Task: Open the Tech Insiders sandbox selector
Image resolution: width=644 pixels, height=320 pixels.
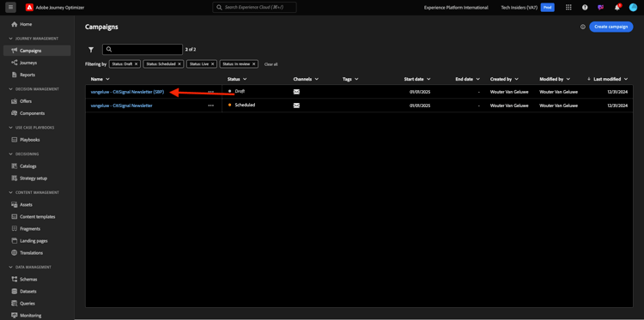Action: (x=527, y=8)
